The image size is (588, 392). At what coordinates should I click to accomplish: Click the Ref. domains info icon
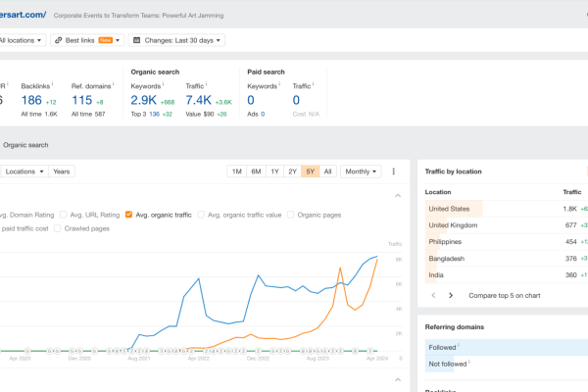(114, 84)
